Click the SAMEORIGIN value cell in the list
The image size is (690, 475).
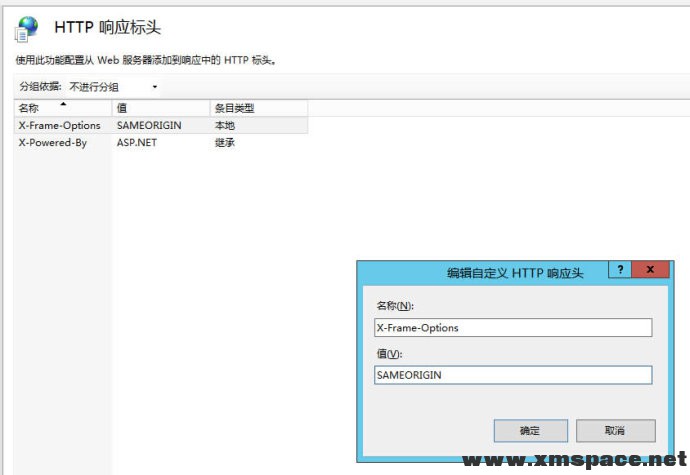[147, 125]
